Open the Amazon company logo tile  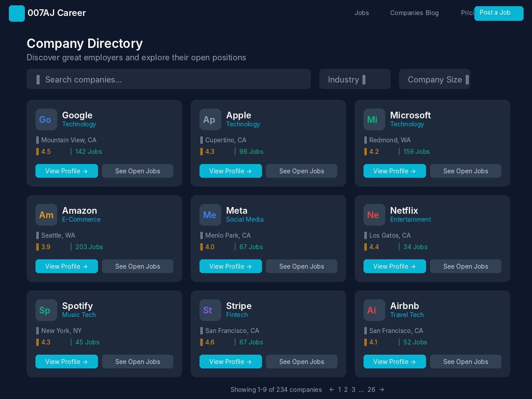tap(46, 215)
